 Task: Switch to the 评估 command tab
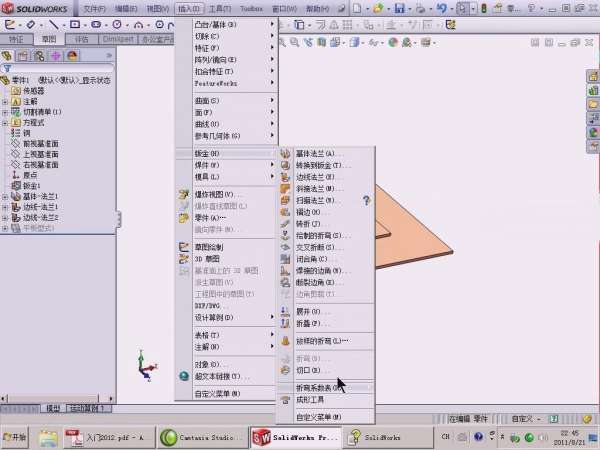(x=82, y=39)
